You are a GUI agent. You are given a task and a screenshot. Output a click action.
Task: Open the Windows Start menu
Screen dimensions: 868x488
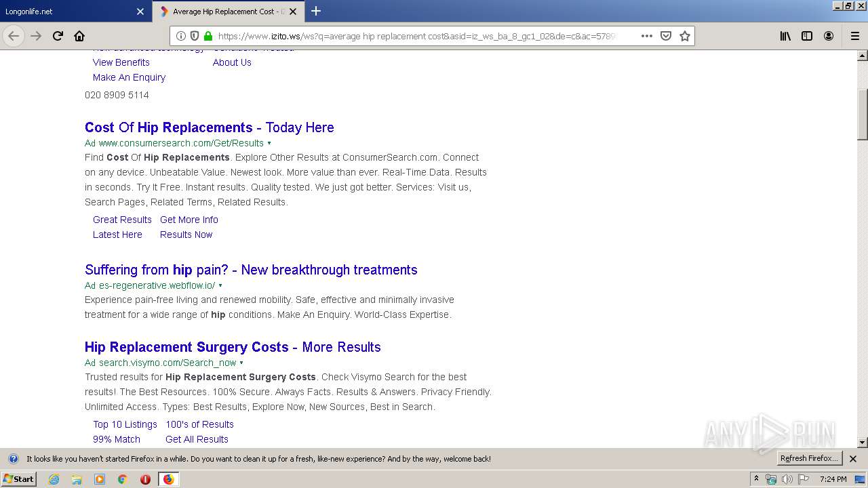(x=18, y=479)
